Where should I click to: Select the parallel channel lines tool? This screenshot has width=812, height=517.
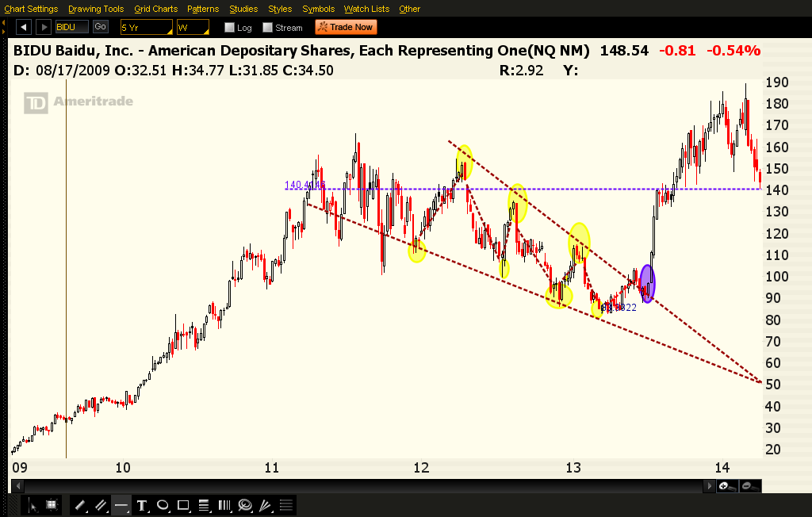[x=101, y=504]
